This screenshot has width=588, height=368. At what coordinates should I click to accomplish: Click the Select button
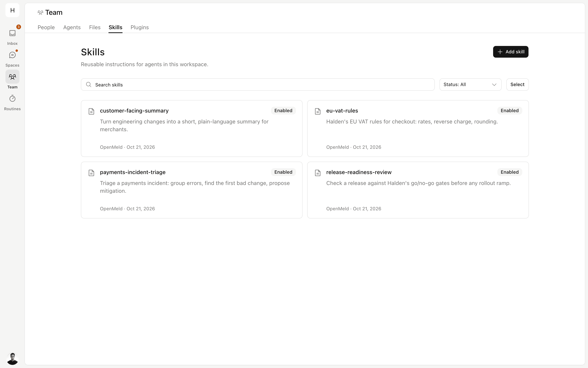(517, 85)
